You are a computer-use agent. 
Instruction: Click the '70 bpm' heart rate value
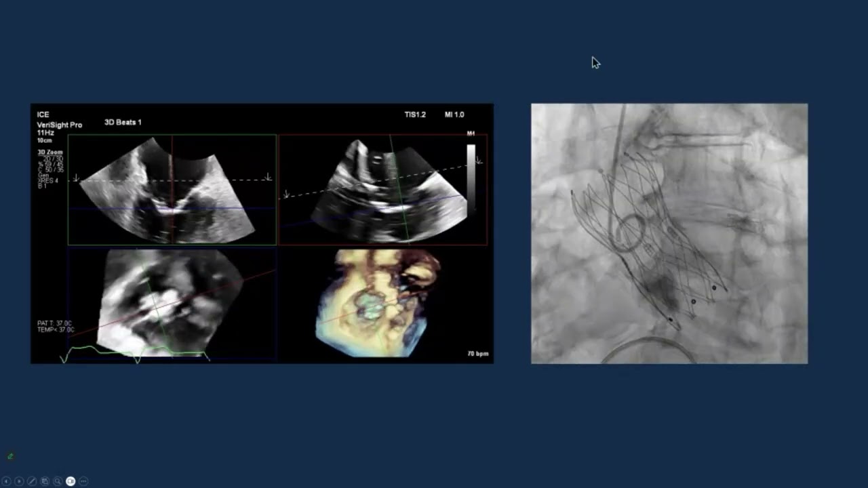tap(477, 354)
